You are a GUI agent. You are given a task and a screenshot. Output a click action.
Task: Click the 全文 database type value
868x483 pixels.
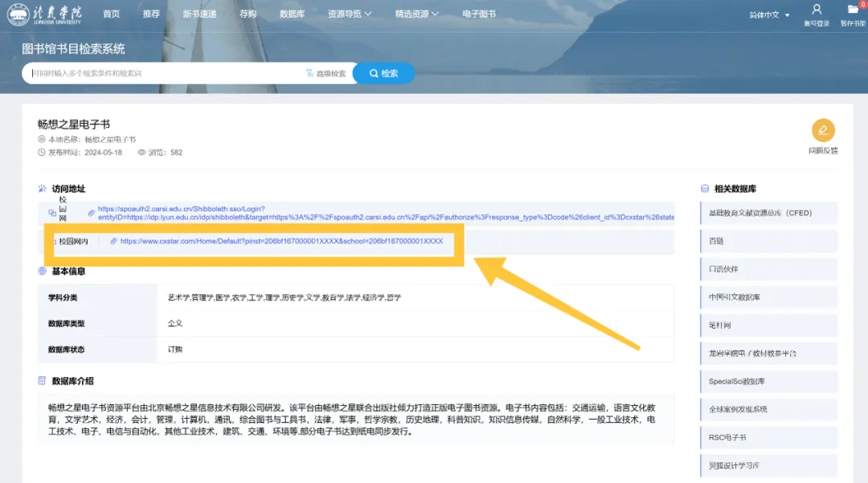175,324
